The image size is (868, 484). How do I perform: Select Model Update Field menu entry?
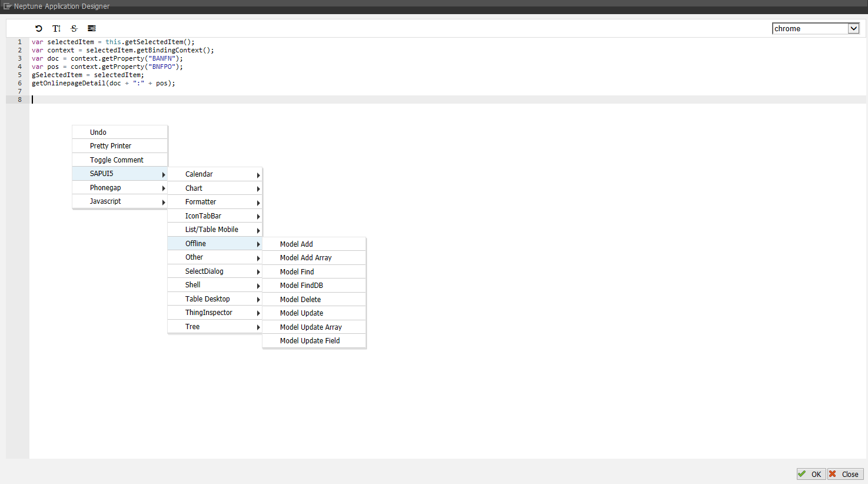(314, 340)
